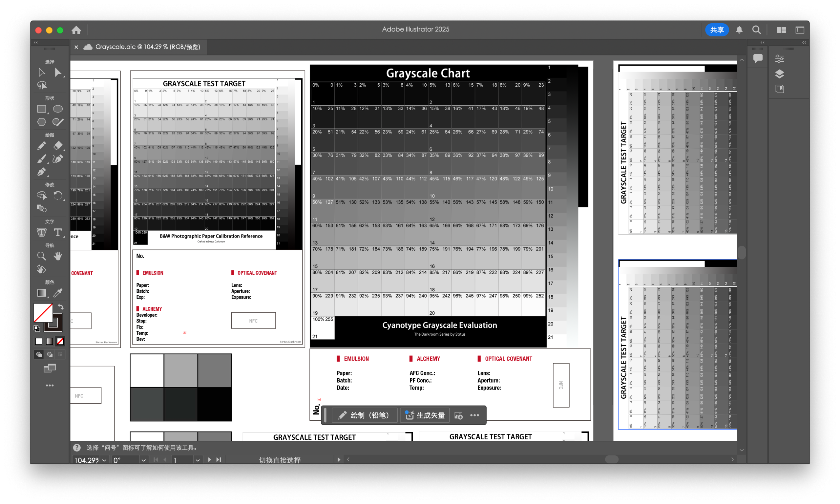Open the notifications bell
Image resolution: width=840 pixels, height=504 pixels.
pyautogui.click(x=739, y=30)
